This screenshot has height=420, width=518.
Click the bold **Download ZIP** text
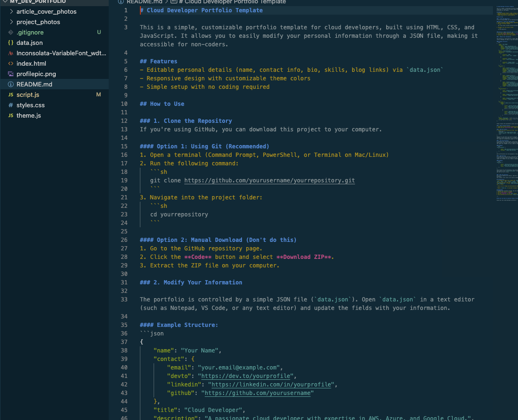(x=303, y=257)
